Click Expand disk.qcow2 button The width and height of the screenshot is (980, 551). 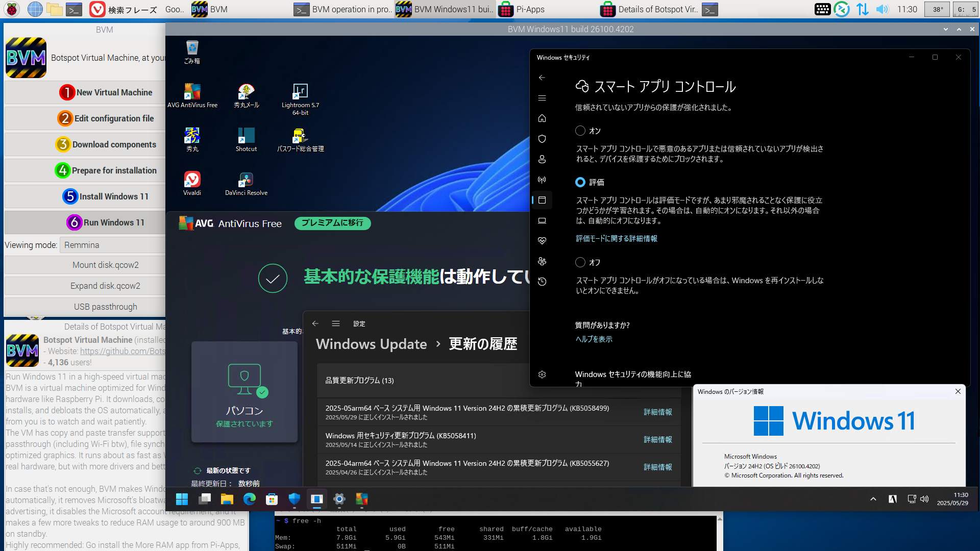[x=85, y=286]
